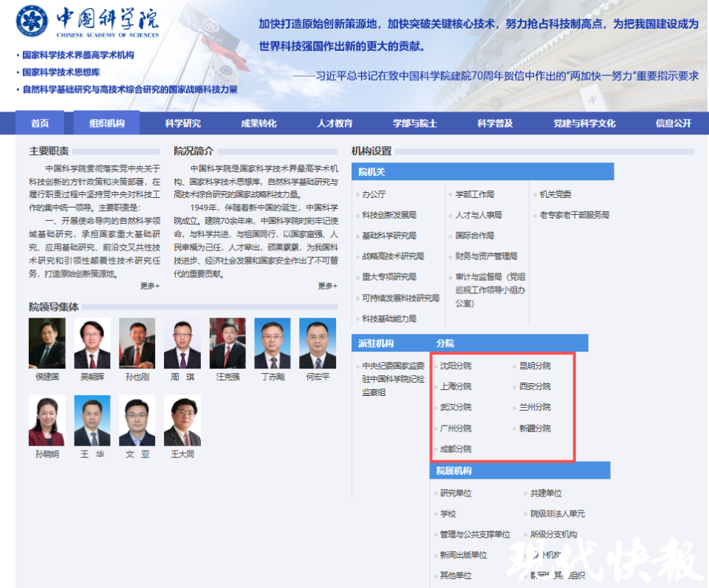
Task: Switch to the 首页 tab
Action: pos(39,122)
